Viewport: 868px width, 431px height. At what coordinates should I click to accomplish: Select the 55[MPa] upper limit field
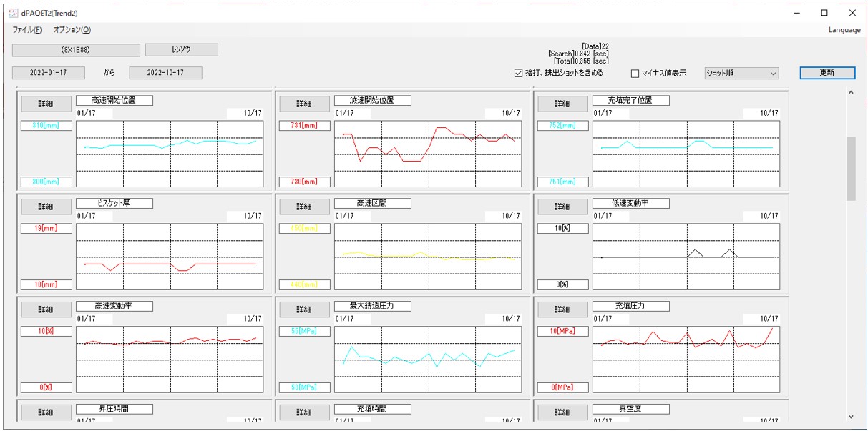(304, 332)
